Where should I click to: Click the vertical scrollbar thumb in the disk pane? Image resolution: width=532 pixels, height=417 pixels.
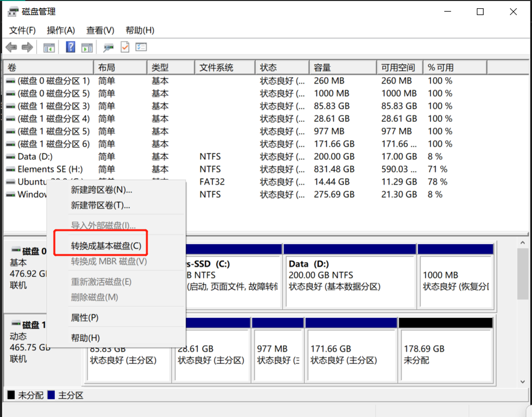tap(522, 274)
